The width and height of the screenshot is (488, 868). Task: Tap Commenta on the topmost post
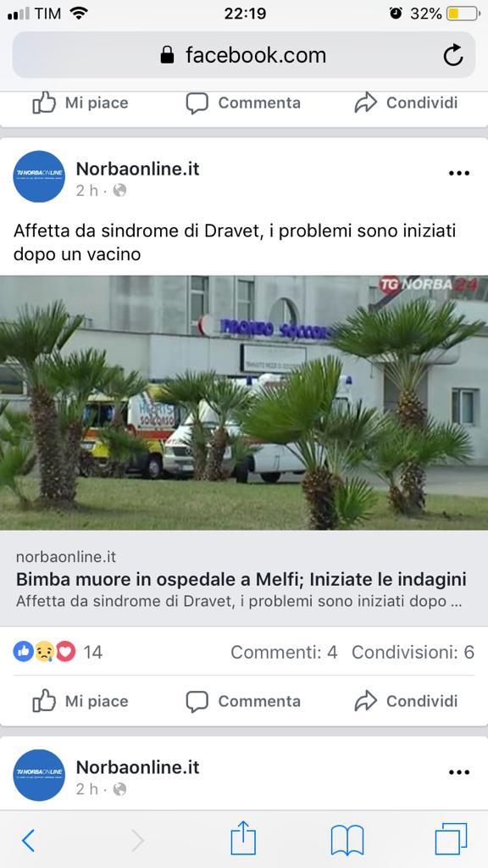pos(243,103)
